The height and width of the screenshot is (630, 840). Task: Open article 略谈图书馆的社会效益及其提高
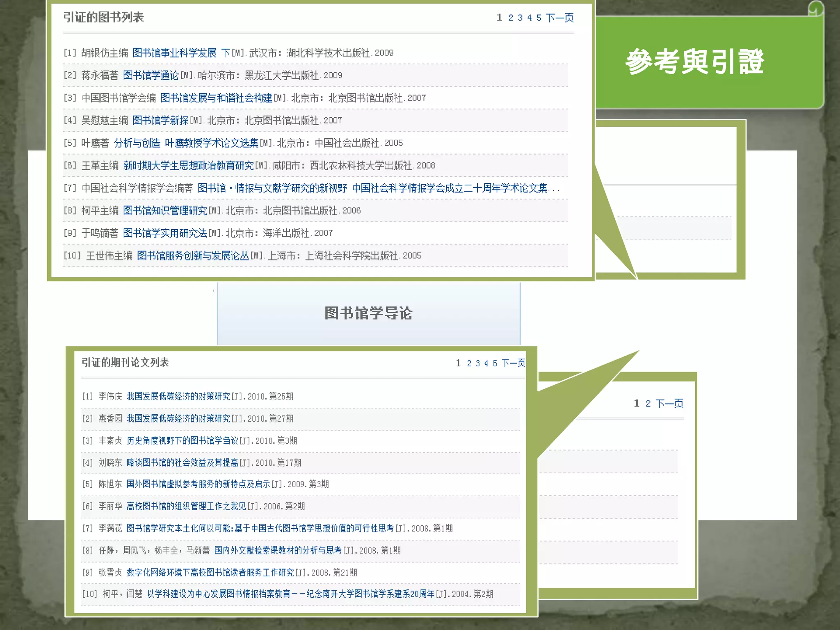pos(182,463)
